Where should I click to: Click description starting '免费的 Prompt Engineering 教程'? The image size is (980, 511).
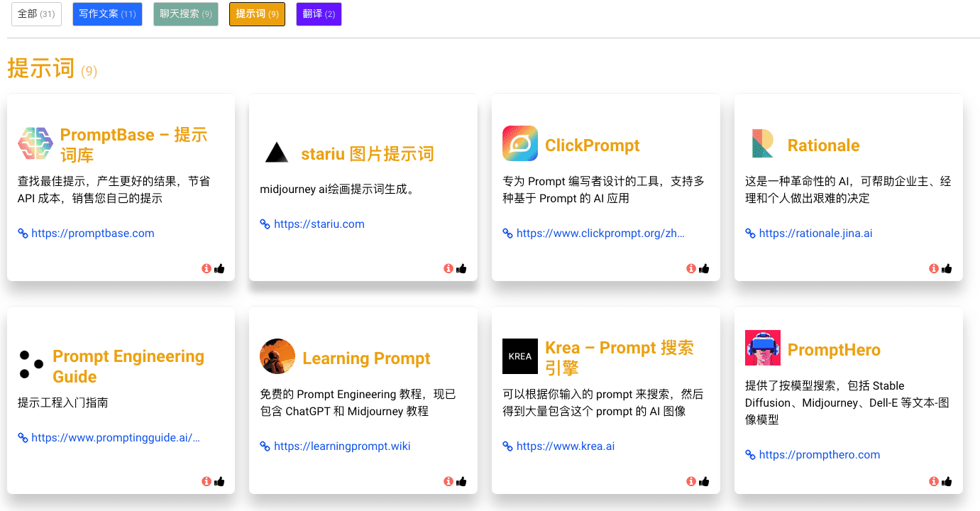point(358,402)
